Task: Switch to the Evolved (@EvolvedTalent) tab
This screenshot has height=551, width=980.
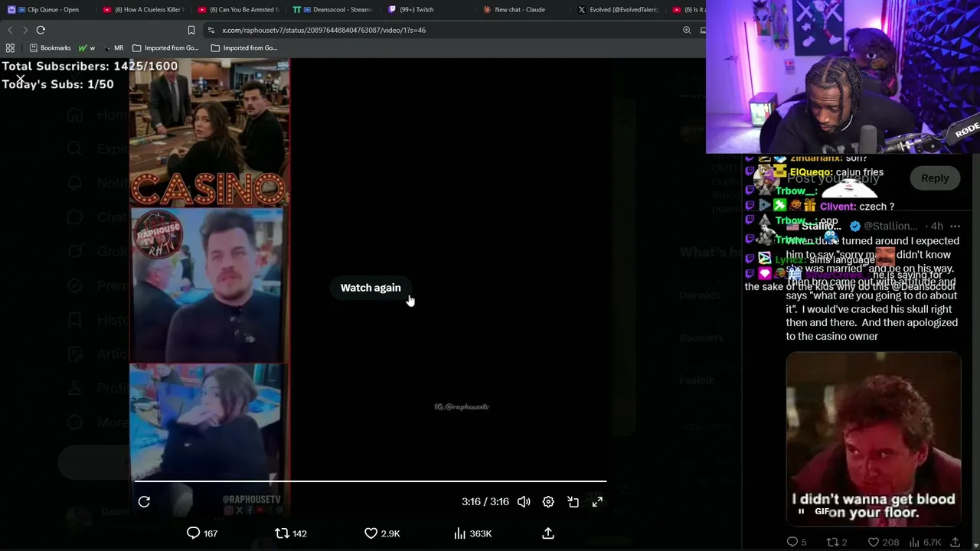Action: (617, 9)
